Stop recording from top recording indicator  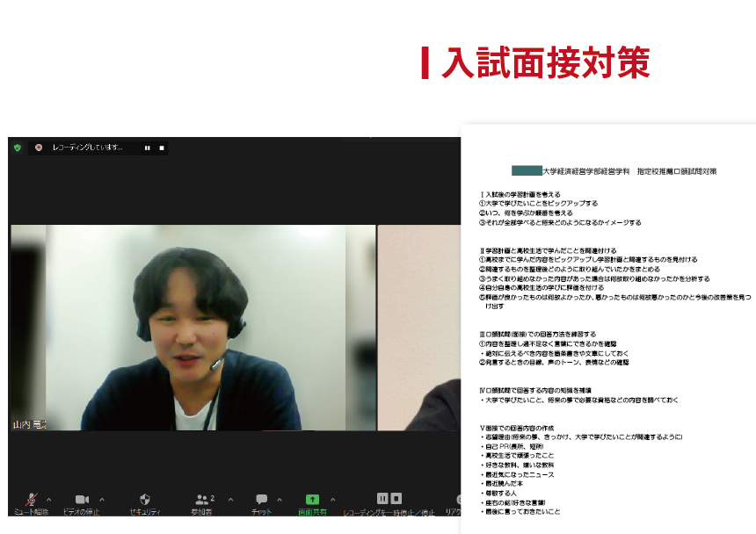coord(161,148)
